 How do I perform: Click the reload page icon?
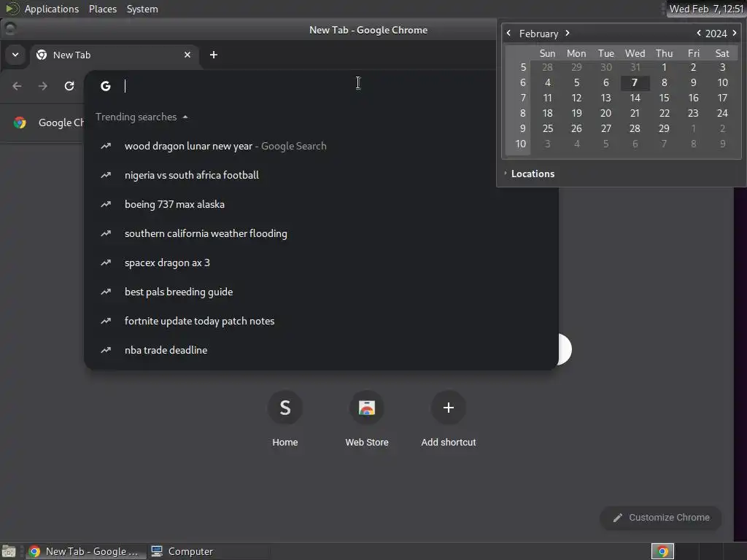coord(69,86)
